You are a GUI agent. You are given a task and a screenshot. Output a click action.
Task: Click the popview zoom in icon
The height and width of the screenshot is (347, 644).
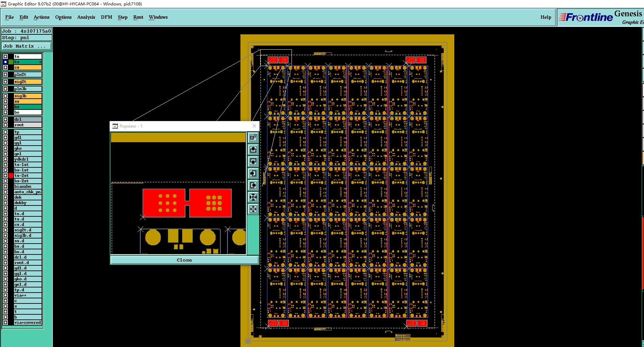point(253,197)
